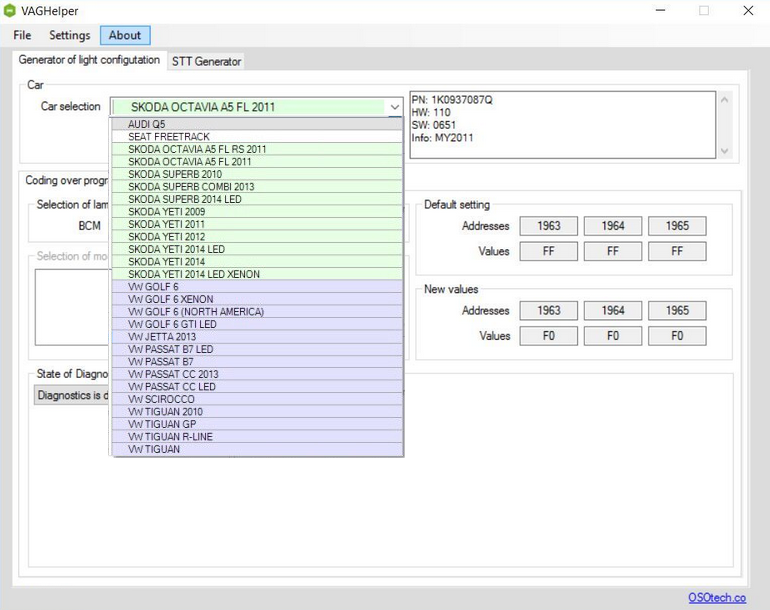Viewport: 770px width, 610px height.
Task: Switch to Generator of light configuration tab
Action: pyautogui.click(x=89, y=60)
